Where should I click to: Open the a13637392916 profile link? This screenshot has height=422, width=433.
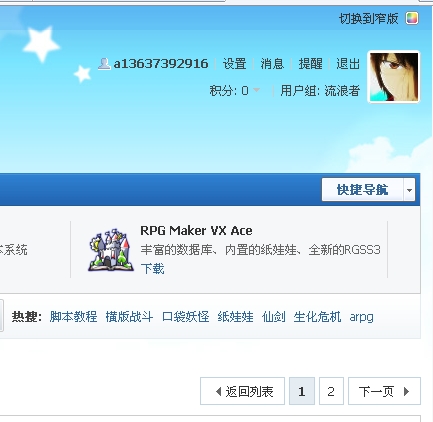[x=161, y=64]
